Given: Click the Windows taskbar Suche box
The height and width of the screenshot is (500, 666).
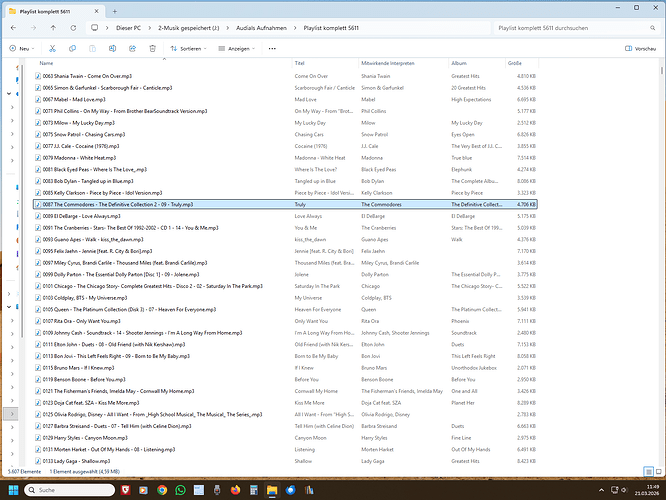Looking at the screenshot, I should [x=70, y=490].
